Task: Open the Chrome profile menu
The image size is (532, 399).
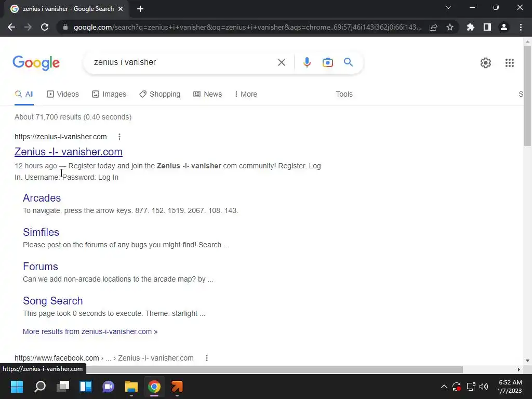Action: (504, 27)
